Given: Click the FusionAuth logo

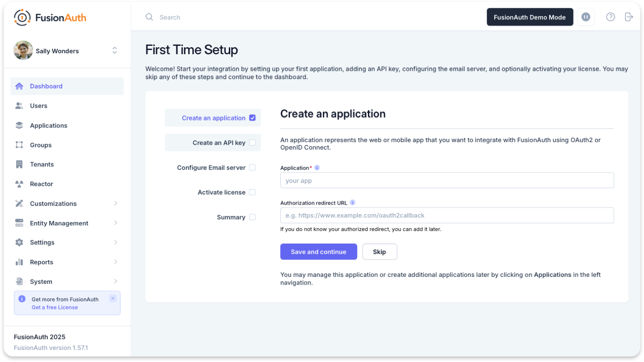Looking at the screenshot, I should [x=50, y=18].
